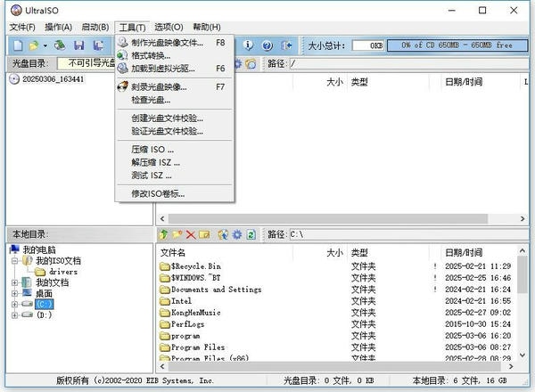Viewport: 535px width, 392px height.
Task: Expand the (D:) drive tree node
Action: (14, 315)
